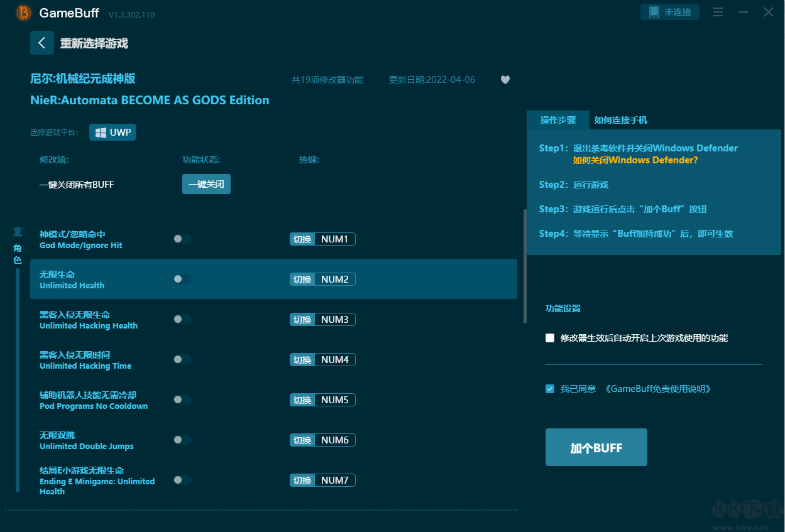This screenshot has height=532, width=785.
Task: Open the how to disable Windows Defender link
Action: [635, 160]
